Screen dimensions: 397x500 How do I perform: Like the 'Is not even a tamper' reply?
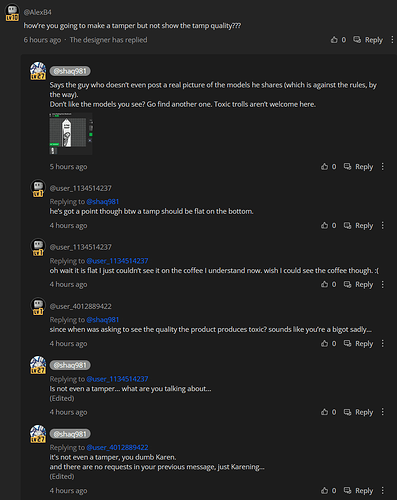324,412
